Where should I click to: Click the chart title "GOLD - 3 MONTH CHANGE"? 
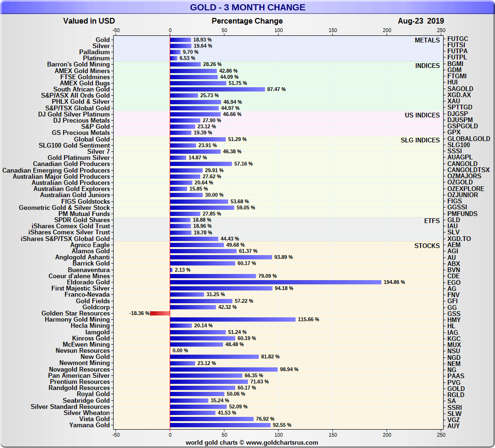coord(247,7)
